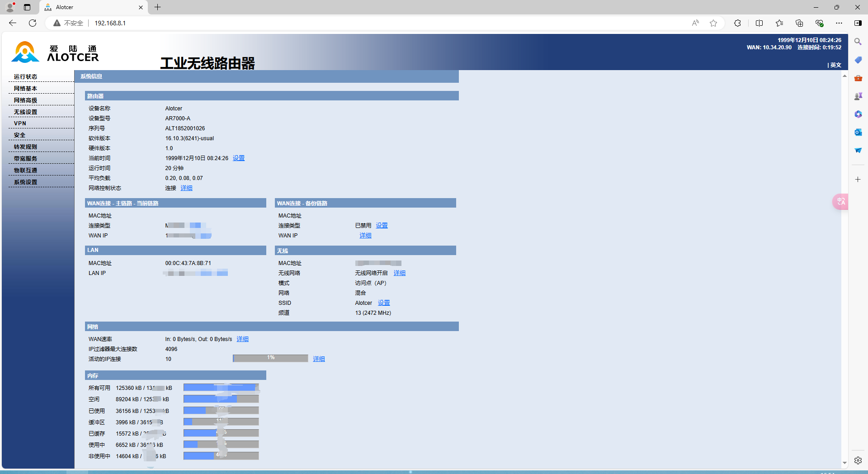Click the sidebar search magnifier icon
This screenshot has width=868, height=474.
(x=858, y=42)
